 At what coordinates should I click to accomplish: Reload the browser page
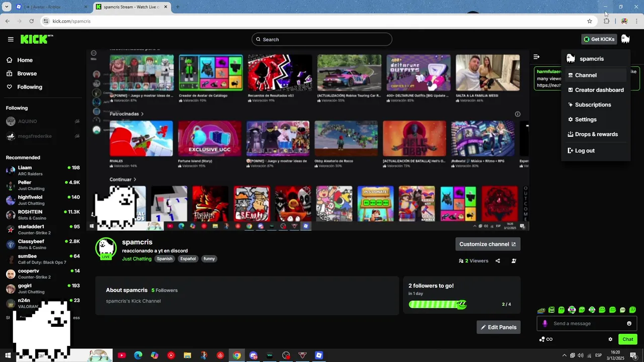point(31,21)
